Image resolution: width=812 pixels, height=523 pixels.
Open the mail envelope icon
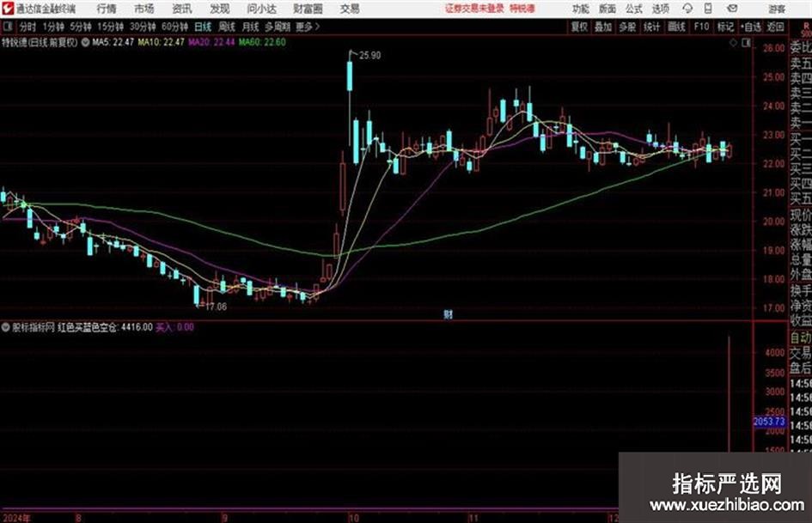tap(732, 9)
